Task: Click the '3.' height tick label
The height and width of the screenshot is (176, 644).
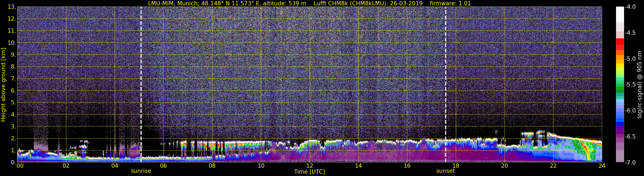Action: (13, 126)
